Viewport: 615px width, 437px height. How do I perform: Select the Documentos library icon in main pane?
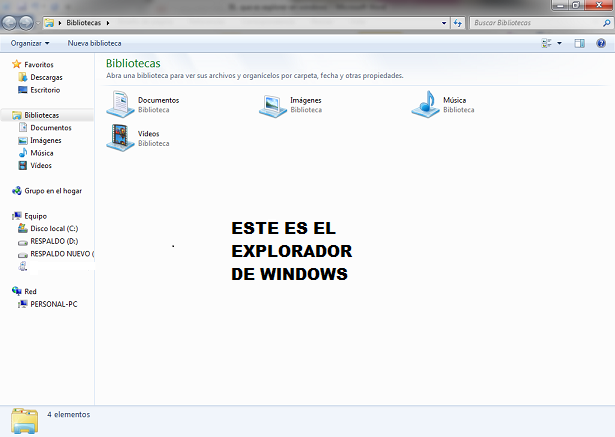click(x=120, y=104)
